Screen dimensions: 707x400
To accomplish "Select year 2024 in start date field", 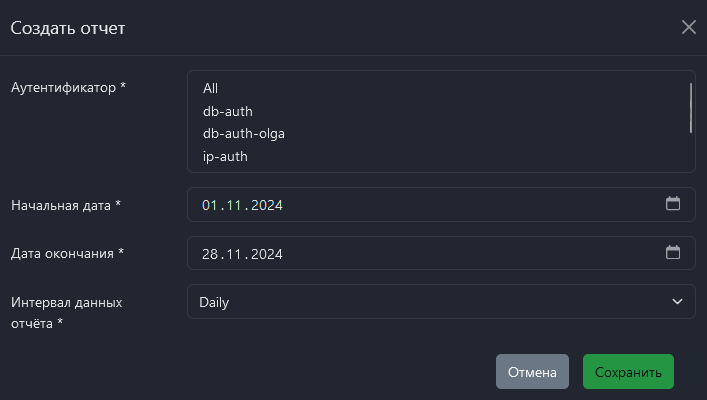I will coord(264,205).
